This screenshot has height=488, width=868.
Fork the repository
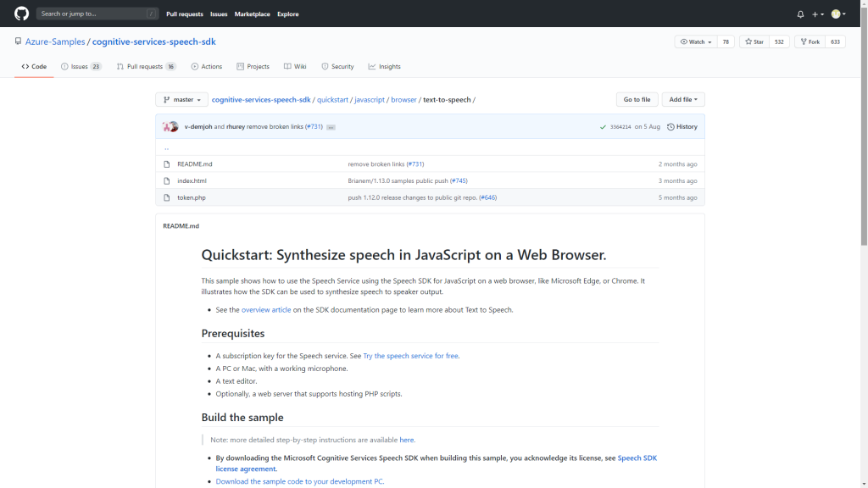[810, 42]
